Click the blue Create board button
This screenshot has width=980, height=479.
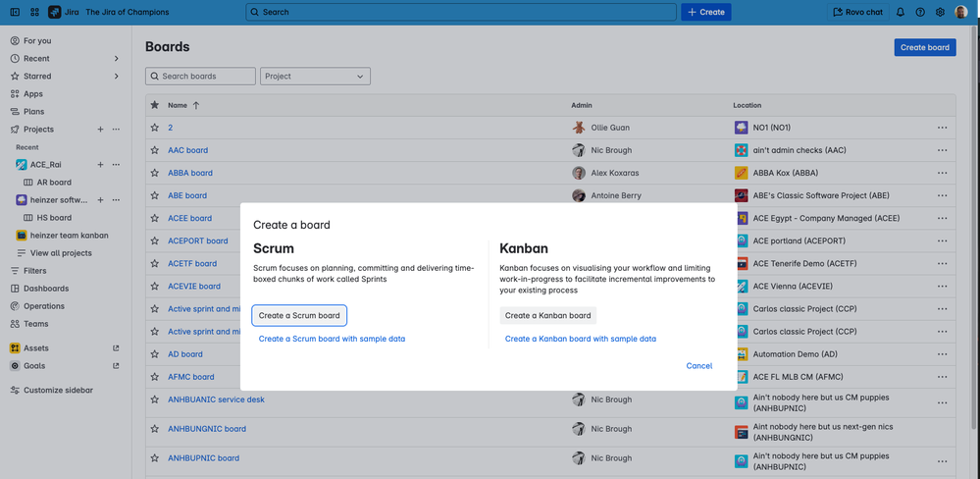click(925, 47)
